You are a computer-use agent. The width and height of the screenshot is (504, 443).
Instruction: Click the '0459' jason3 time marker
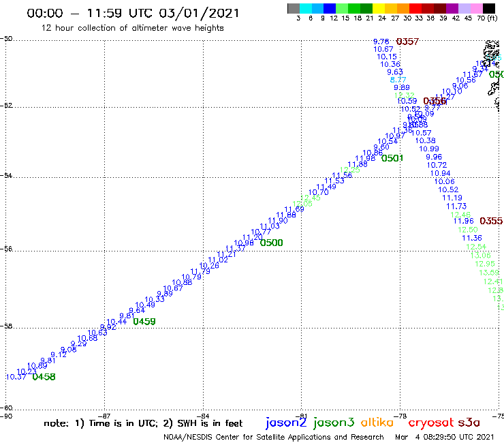click(144, 322)
